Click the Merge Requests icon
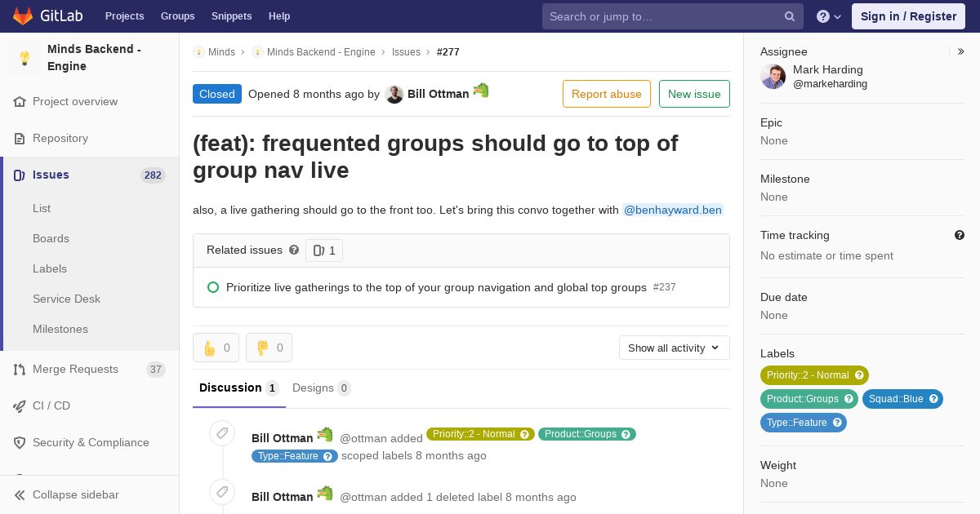The width and height of the screenshot is (980, 514). click(x=20, y=370)
